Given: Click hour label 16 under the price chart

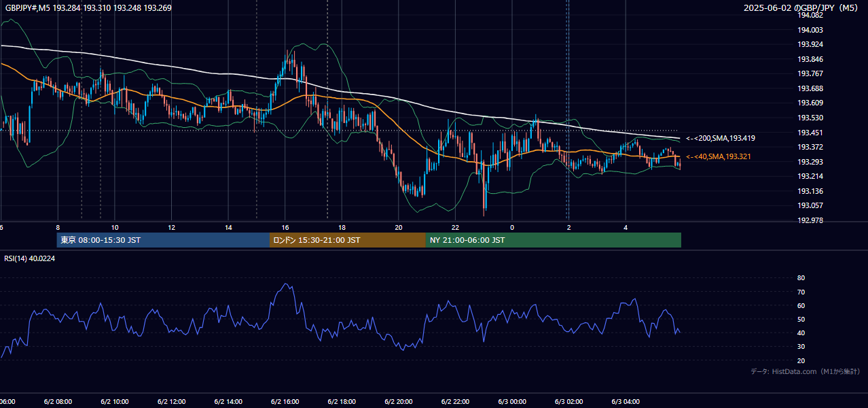Looking at the screenshot, I should coord(285,227).
